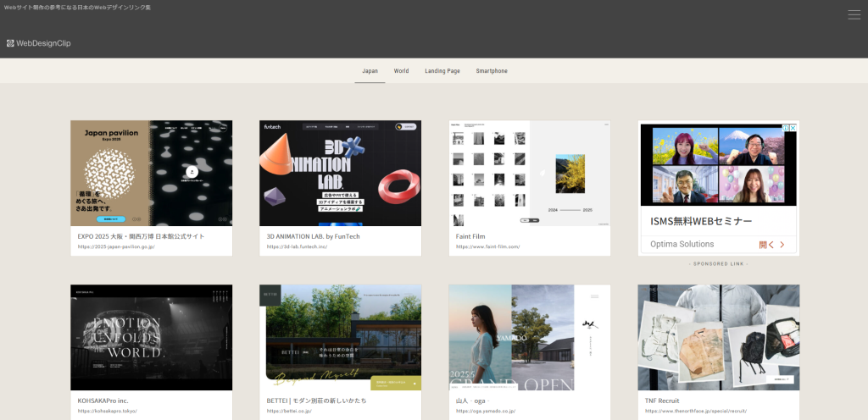Open the EXPO 2025 Japan pavilion thumbnail
The height and width of the screenshot is (420, 868).
[151, 173]
